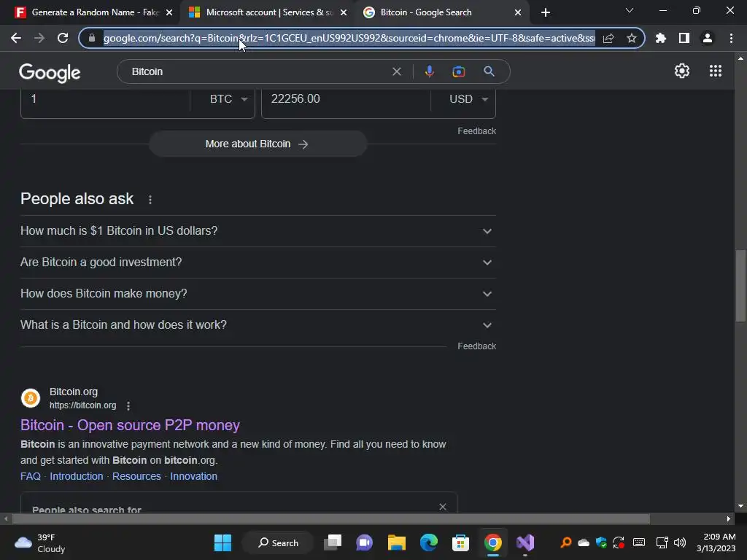Open Bitcoin.org result options menu

128,405
